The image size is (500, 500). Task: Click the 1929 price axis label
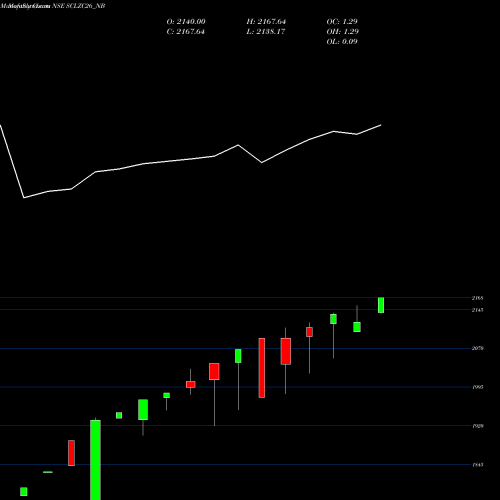(477, 426)
